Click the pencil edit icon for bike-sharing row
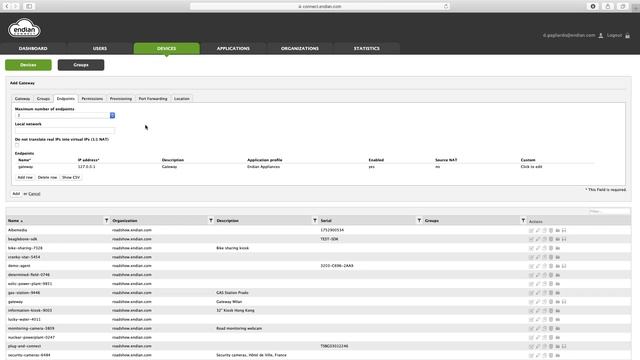 (538, 248)
